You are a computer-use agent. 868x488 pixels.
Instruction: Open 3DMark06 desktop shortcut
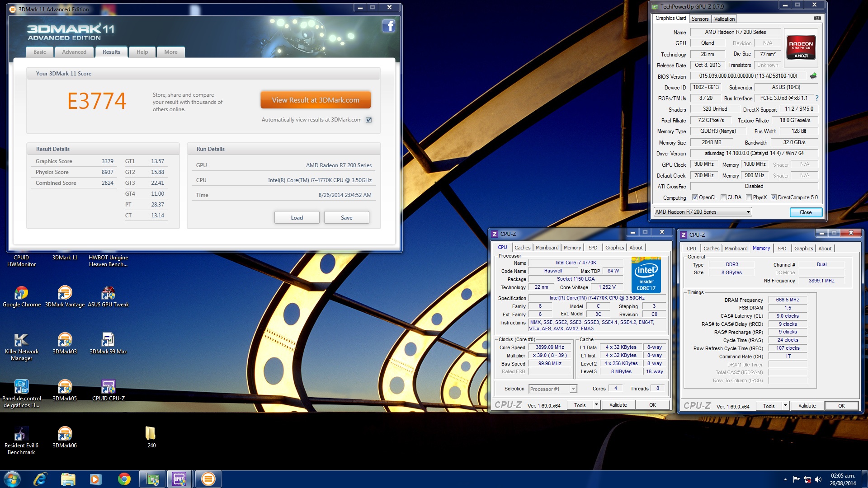tap(65, 437)
